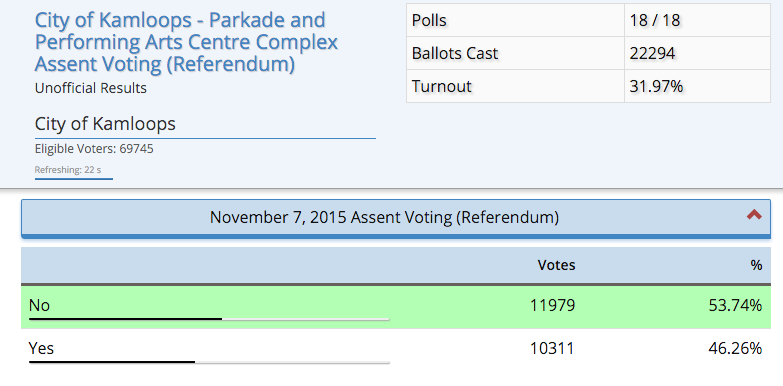
Task: Click the City of Kamloops jurisdiction heading
Action: [105, 123]
